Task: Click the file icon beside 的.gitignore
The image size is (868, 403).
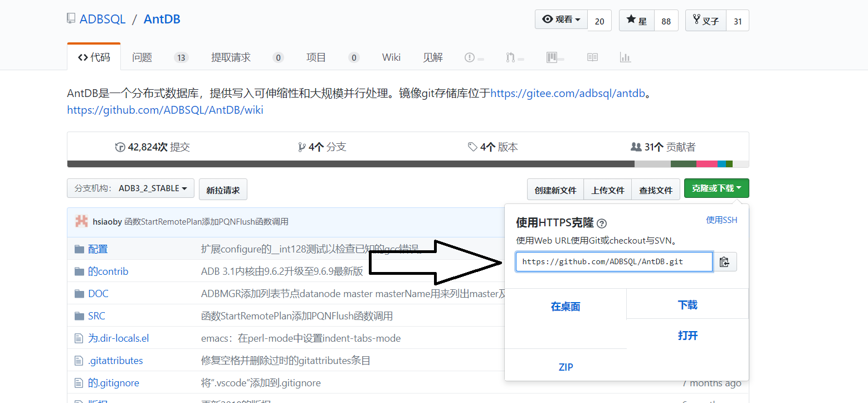Action: click(79, 383)
